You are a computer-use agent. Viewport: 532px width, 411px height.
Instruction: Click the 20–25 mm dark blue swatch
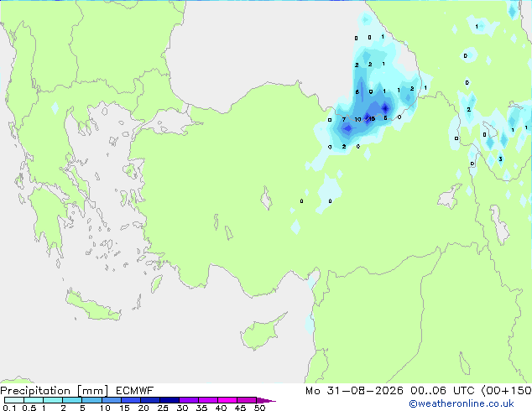pos(150,400)
